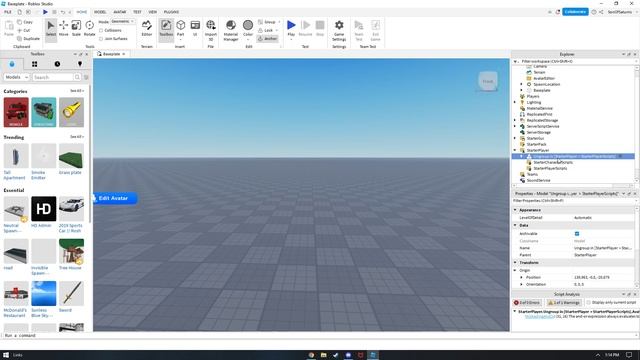This screenshot has width=640, height=360.
Task: Select the Select tool in ribbon
Action: (51, 29)
